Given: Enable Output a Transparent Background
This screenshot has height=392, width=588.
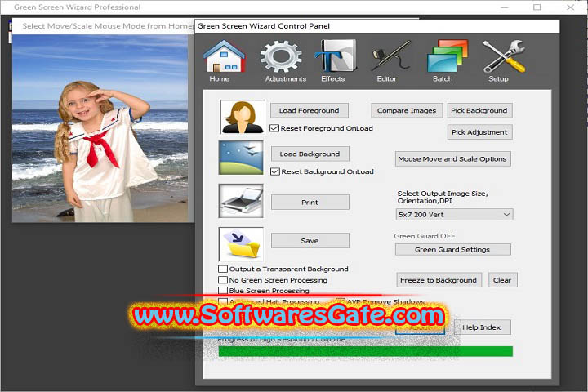Looking at the screenshot, I should (x=223, y=269).
